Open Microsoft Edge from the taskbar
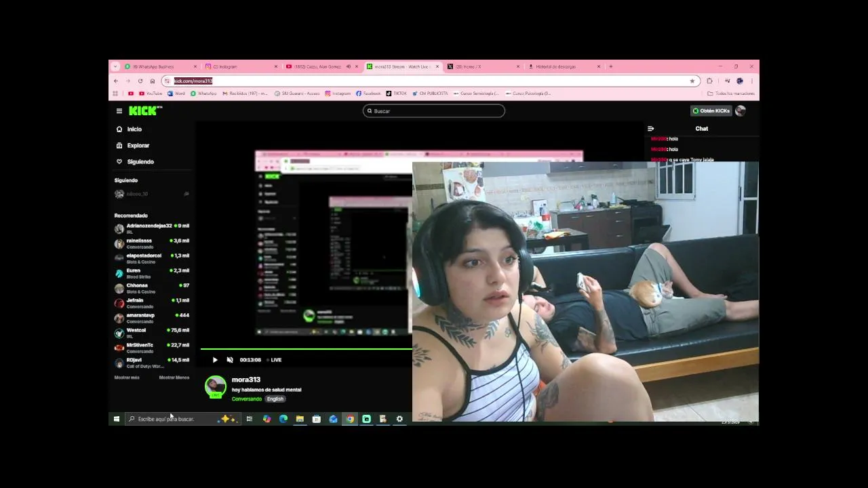Screen dimensions: 868x488 283,419
